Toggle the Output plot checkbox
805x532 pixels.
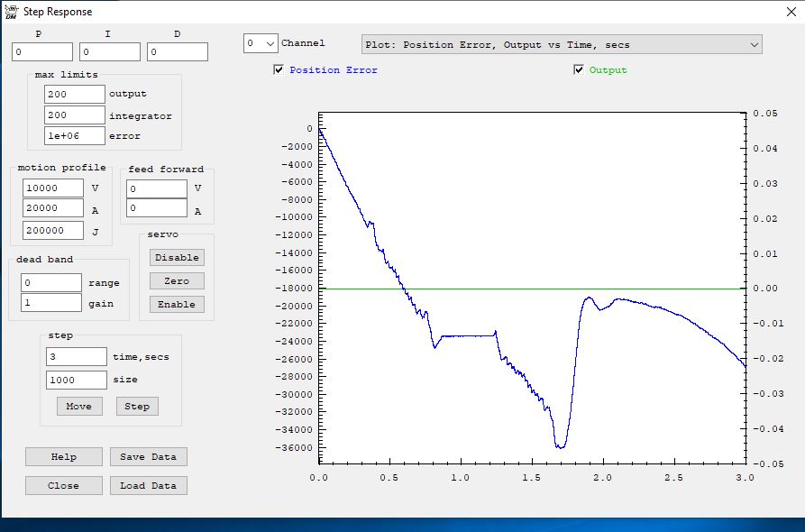579,70
